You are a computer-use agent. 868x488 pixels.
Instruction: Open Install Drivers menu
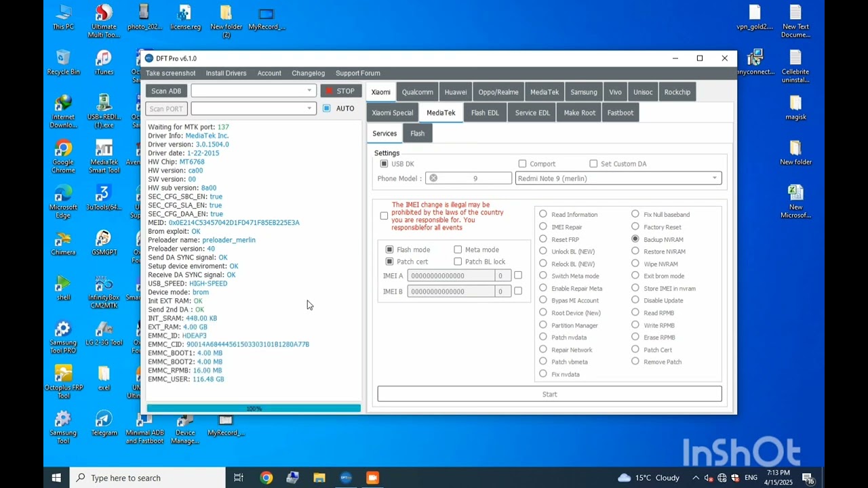click(x=226, y=73)
